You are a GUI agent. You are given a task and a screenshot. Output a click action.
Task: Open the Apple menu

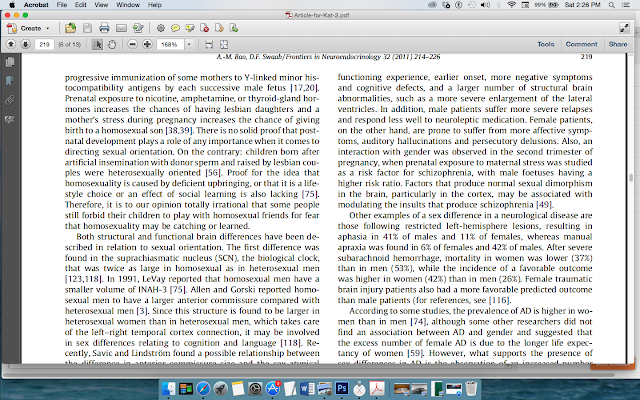pyautogui.click(x=12, y=4)
